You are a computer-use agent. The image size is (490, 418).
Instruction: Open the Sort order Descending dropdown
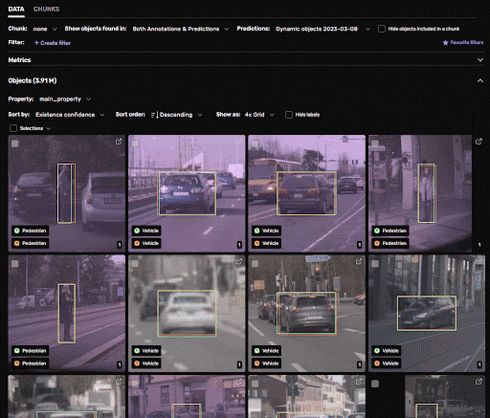tap(176, 115)
